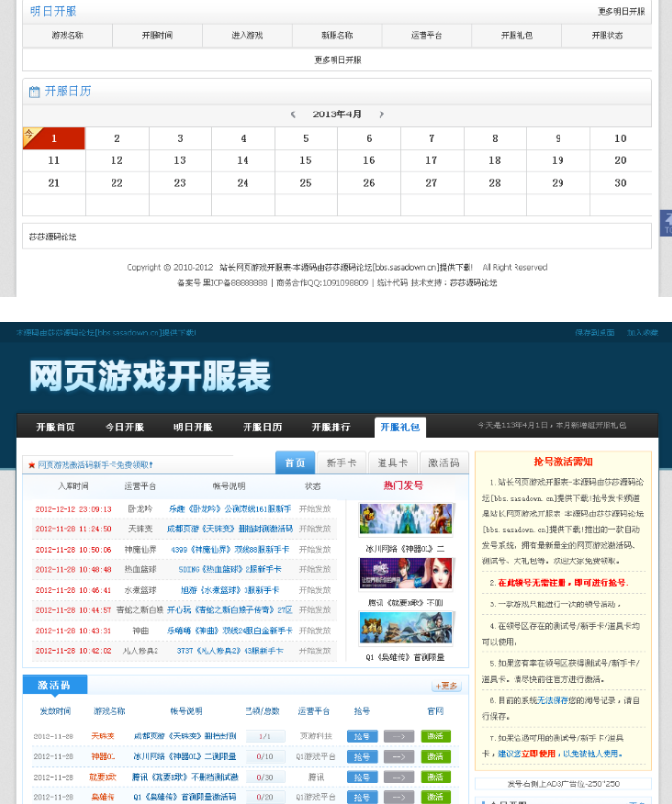Click the arrow button in 就要球 row
This screenshot has height=804, width=672.
click(398, 778)
